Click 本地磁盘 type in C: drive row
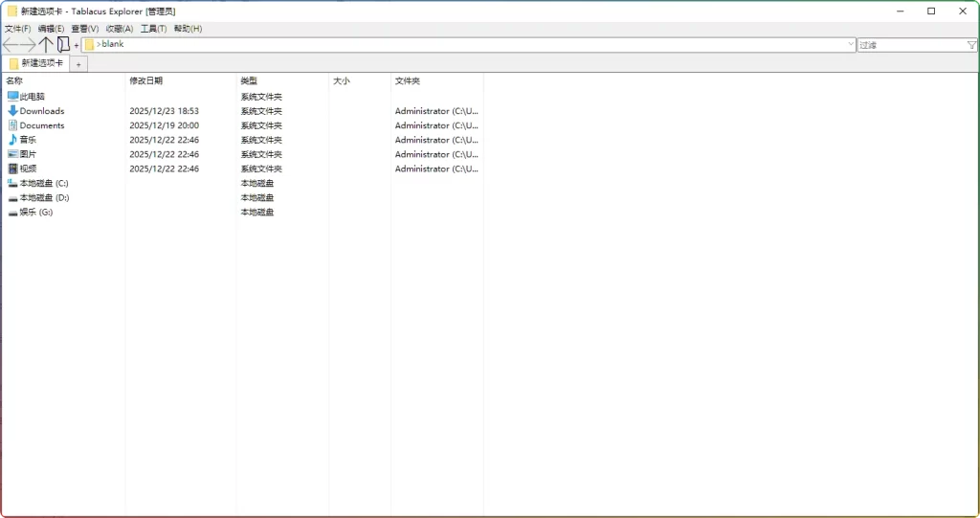Image resolution: width=980 pixels, height=518 pixels. 257,183
